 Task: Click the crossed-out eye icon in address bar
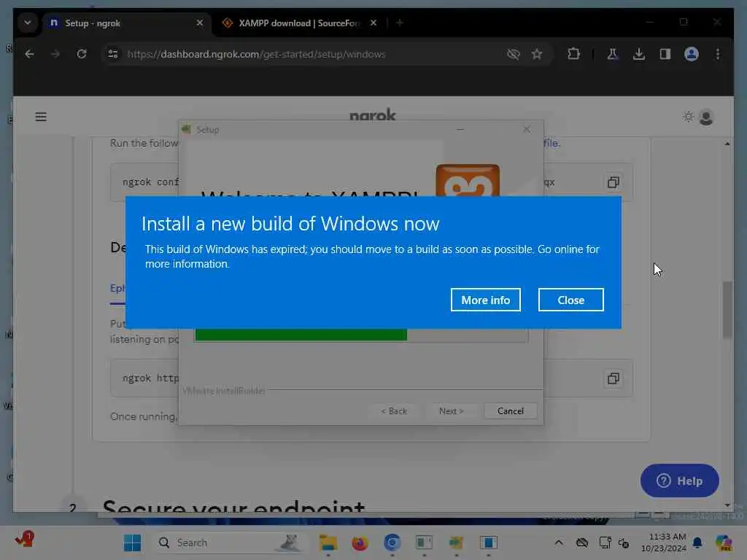pos(513,54)
